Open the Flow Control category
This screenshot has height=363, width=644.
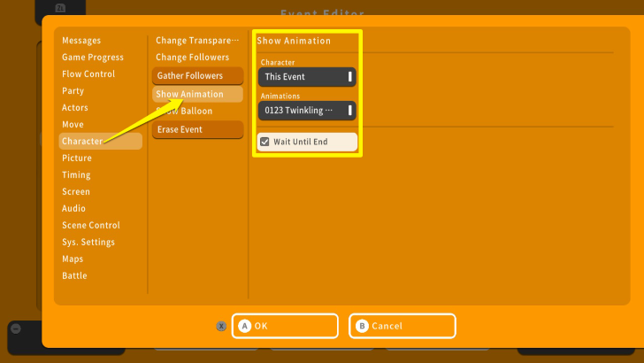click(x=88, y=74)
